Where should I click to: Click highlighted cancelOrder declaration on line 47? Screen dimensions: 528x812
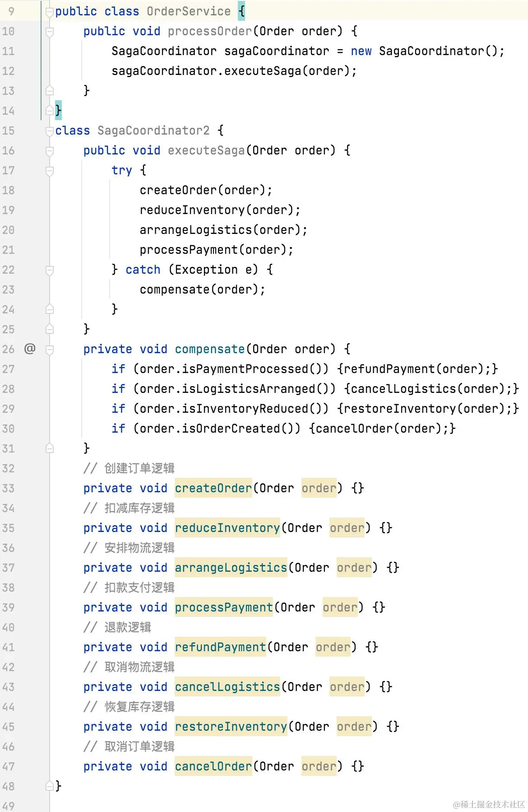click(213, 766)
